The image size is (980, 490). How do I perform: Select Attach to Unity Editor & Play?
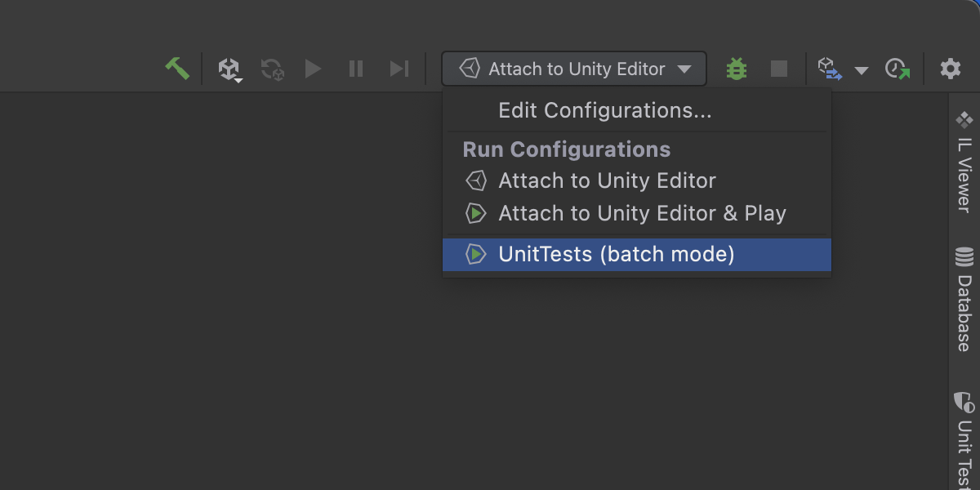[642, 214]
